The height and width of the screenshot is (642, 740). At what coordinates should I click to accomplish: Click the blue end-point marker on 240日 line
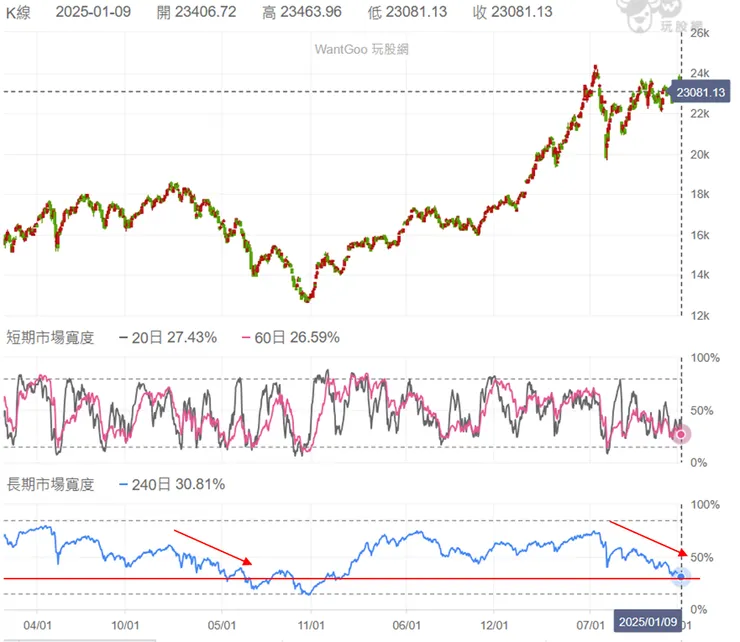click(680, 577)
